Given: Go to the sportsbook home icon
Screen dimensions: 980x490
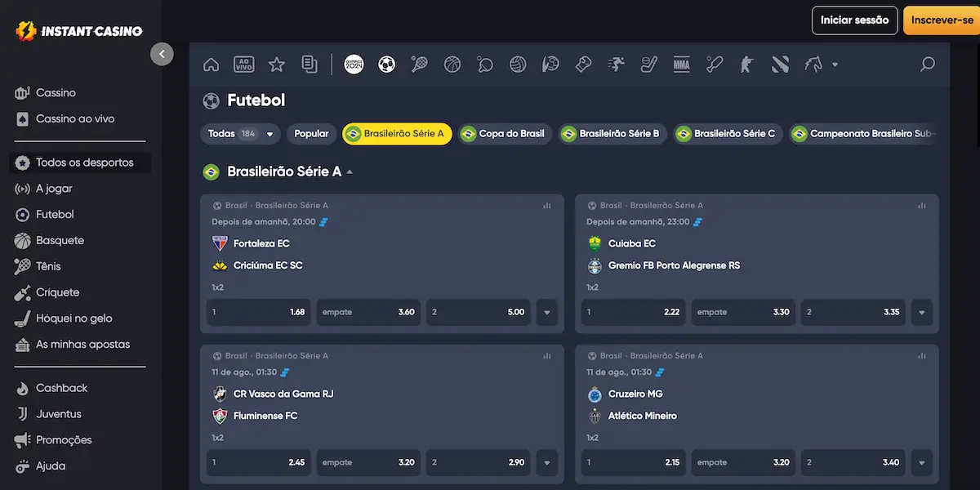Looking at the screenshot, I should (211, 65).
